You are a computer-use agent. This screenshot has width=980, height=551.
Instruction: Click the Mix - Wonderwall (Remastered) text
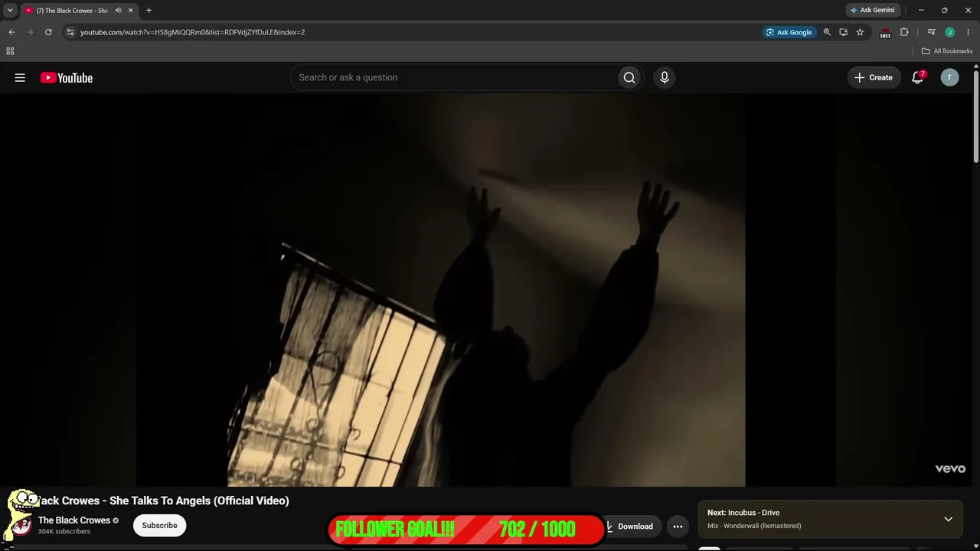coord(754,526)
